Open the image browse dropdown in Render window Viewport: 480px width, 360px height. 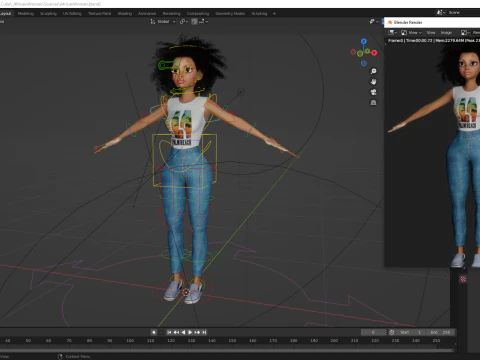[x=465, y=33]
